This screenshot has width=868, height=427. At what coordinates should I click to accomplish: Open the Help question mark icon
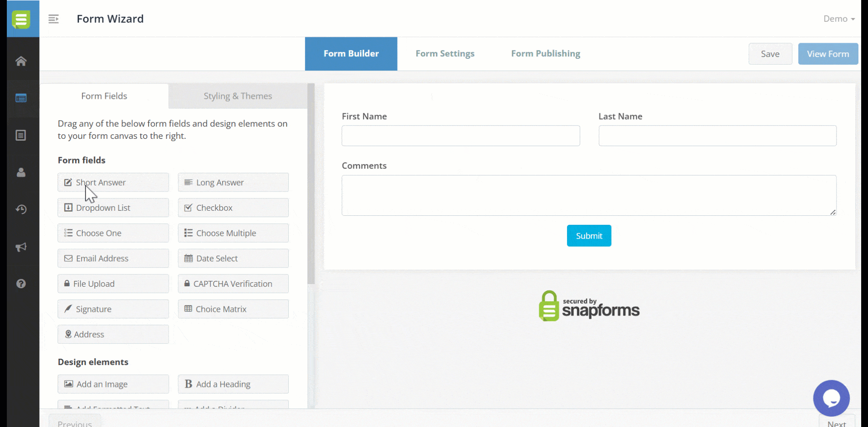click(21, 283)
